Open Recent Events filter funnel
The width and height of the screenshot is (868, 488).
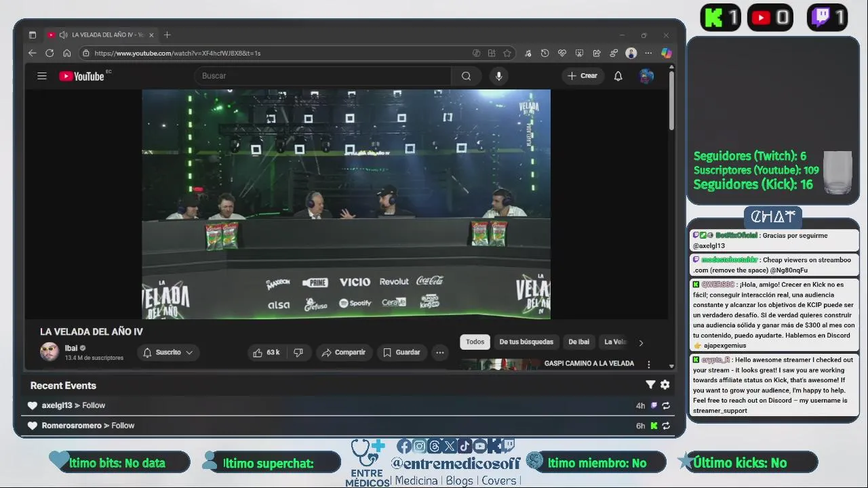click(650, 385)
